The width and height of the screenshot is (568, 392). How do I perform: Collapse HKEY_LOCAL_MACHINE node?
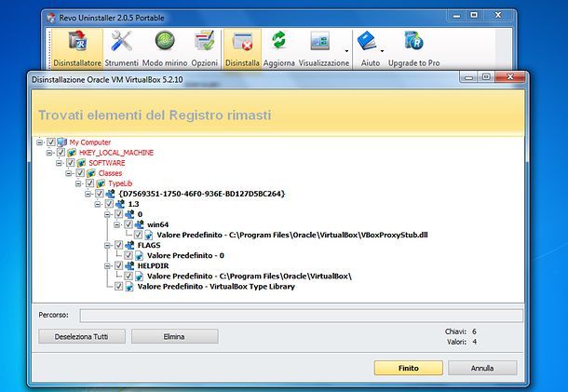click(49, 153)
